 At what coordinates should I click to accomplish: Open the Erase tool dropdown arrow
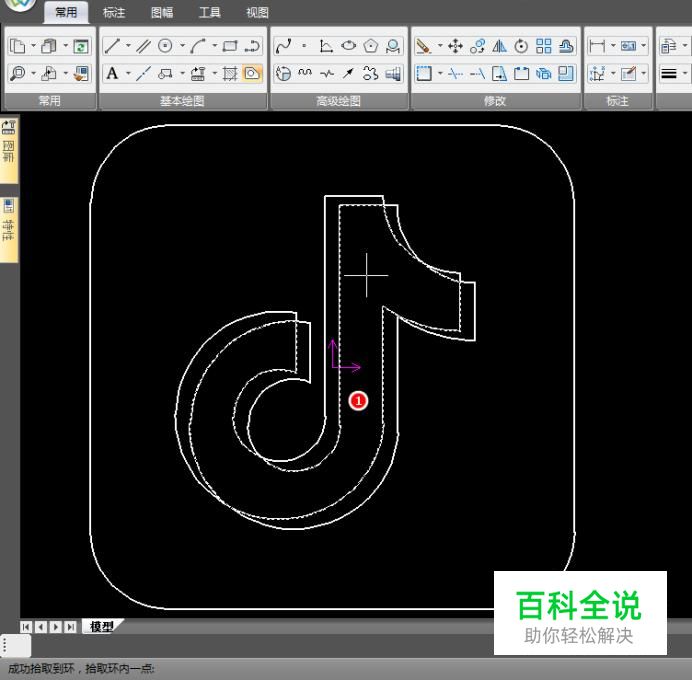pyautogui.click(x=440, y=45)
